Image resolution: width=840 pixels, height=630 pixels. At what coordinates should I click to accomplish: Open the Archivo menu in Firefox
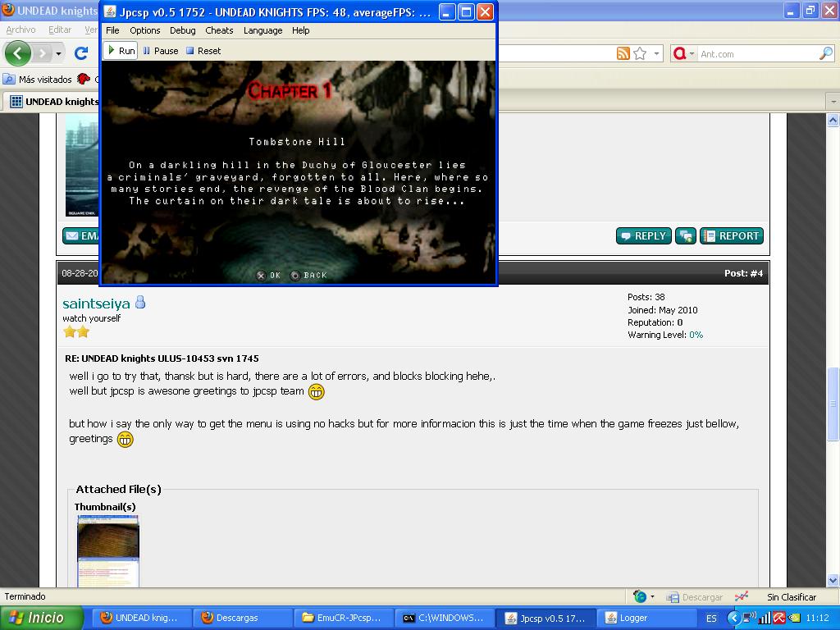point(21,30)
